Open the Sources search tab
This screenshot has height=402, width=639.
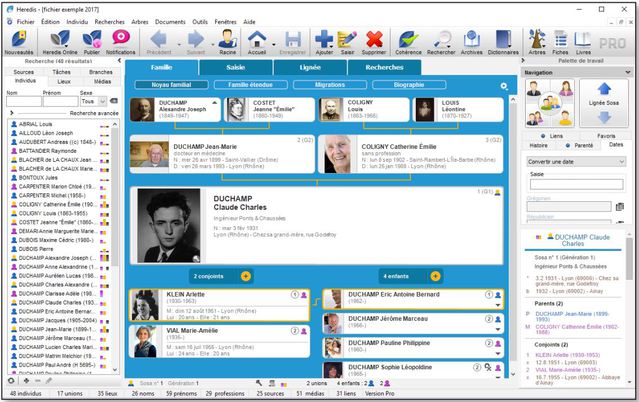24,72
